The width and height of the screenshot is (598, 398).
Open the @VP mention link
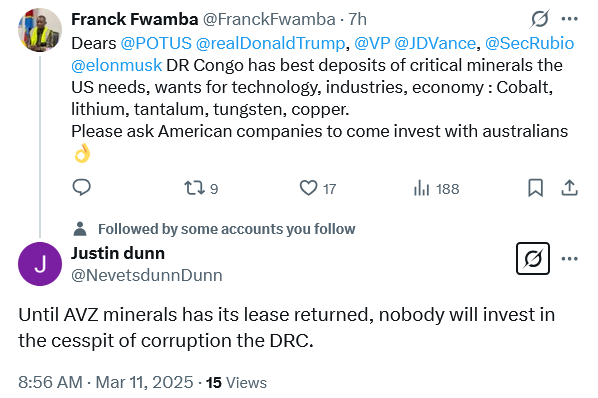pos(372,43)
